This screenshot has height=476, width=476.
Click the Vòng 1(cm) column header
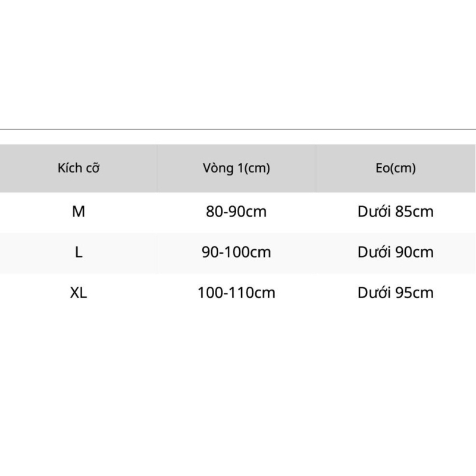[236, 168]
